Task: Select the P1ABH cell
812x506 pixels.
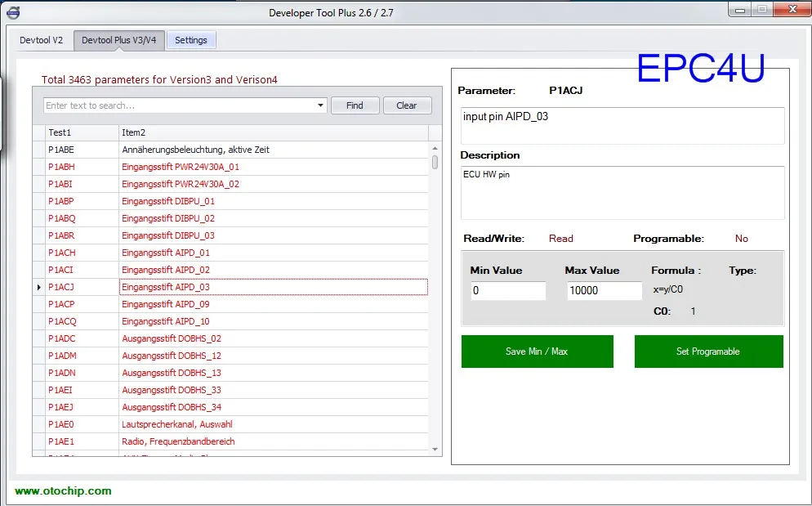Action: (x=82, y=167)
